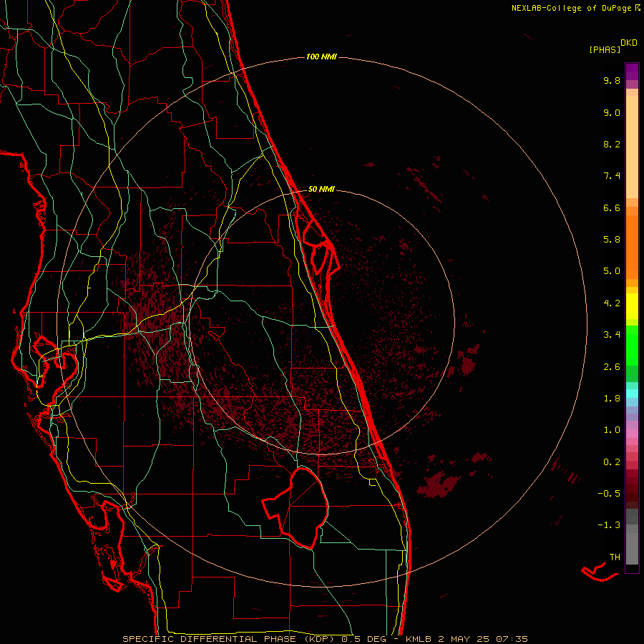
Task: Click the 9.8 value on the legend
Action: (612, 80)
